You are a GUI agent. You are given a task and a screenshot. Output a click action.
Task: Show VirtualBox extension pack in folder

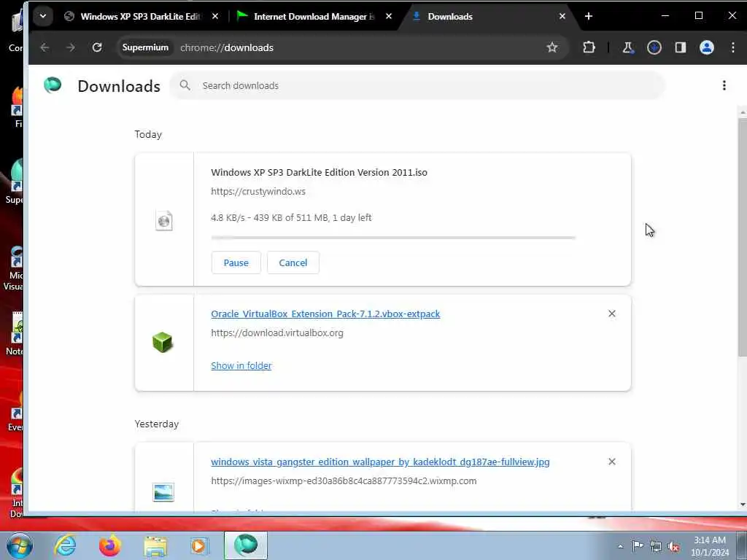click(241, 366)
